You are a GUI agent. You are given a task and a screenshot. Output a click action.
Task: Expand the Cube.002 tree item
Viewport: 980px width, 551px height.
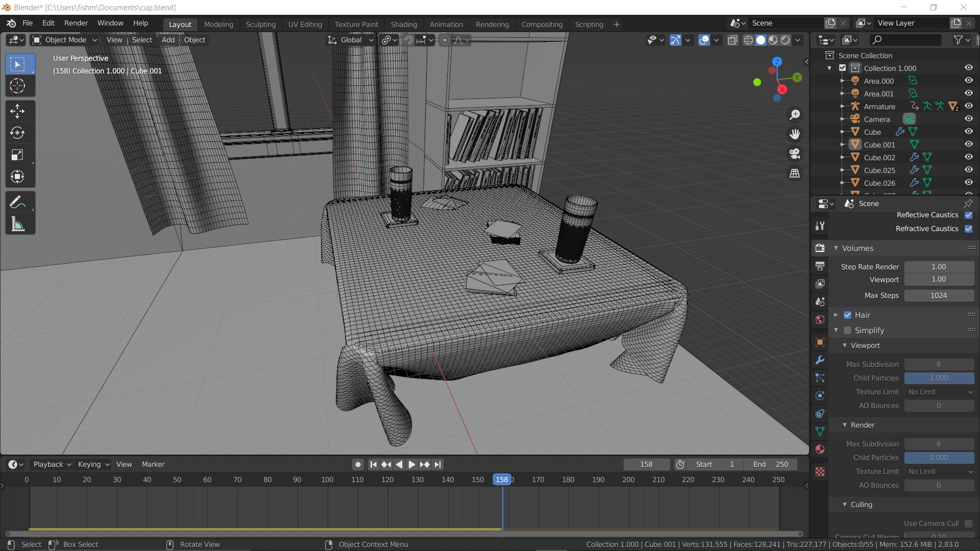click(x=842, y=158)
